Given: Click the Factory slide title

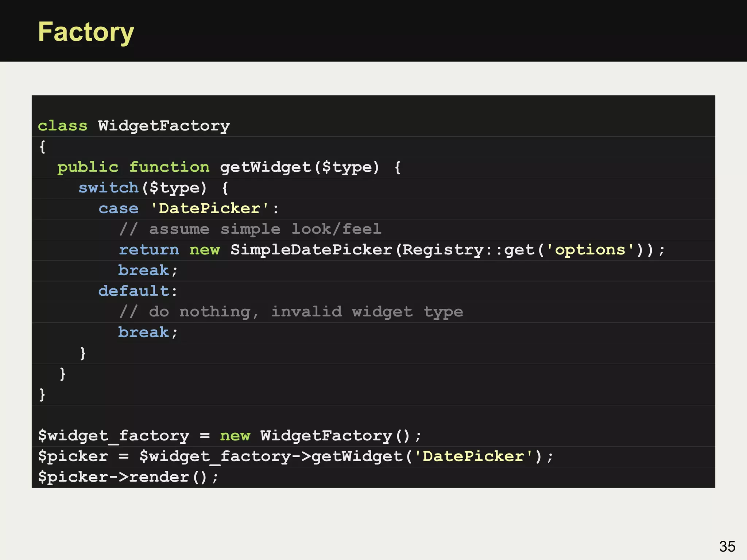Looking at the screenshot, I should click(86, 32).
